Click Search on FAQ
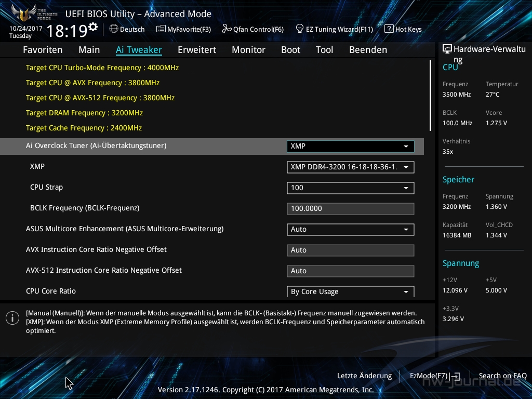 pos(503,376)
